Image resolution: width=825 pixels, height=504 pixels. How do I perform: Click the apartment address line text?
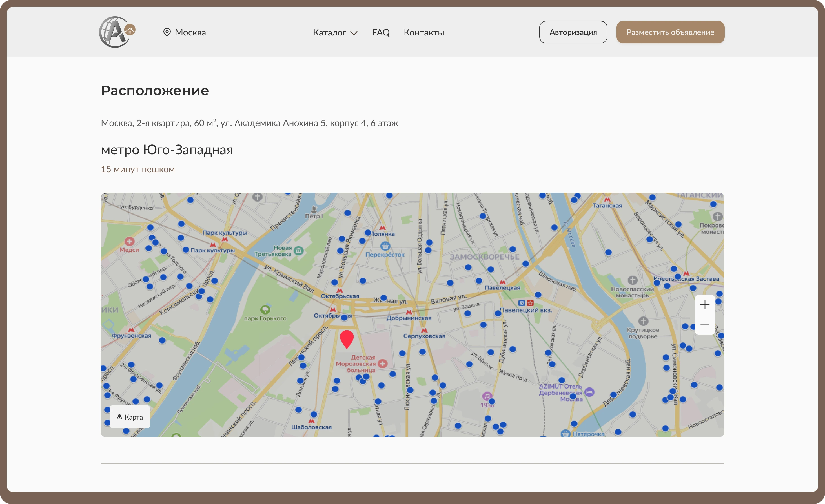[249, 123]
